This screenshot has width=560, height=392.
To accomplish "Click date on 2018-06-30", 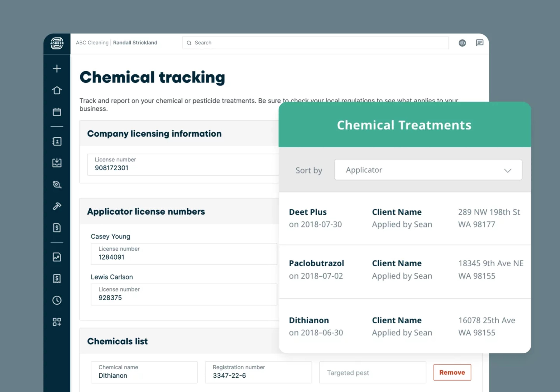I will tap(316, 333).
